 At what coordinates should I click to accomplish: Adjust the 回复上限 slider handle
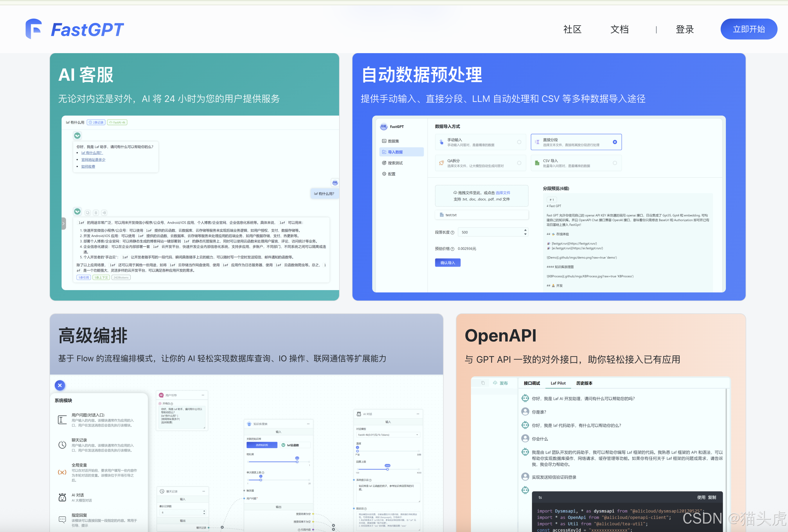(x=387, y=469)
